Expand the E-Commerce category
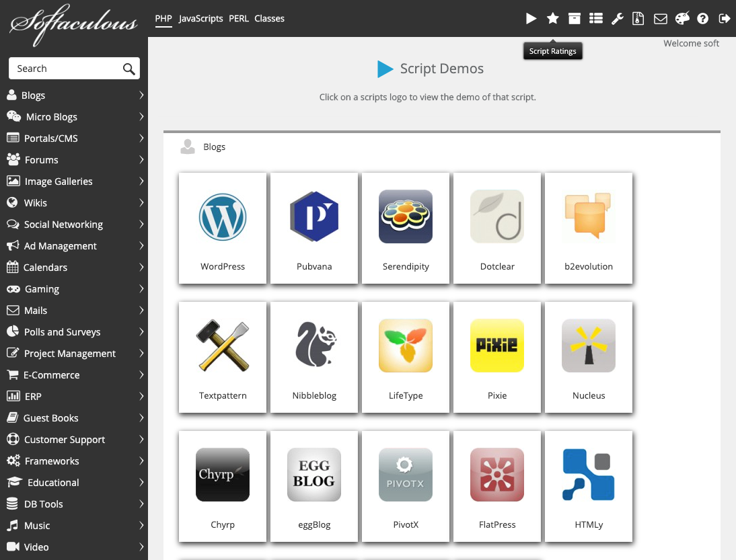 (74, 374)
